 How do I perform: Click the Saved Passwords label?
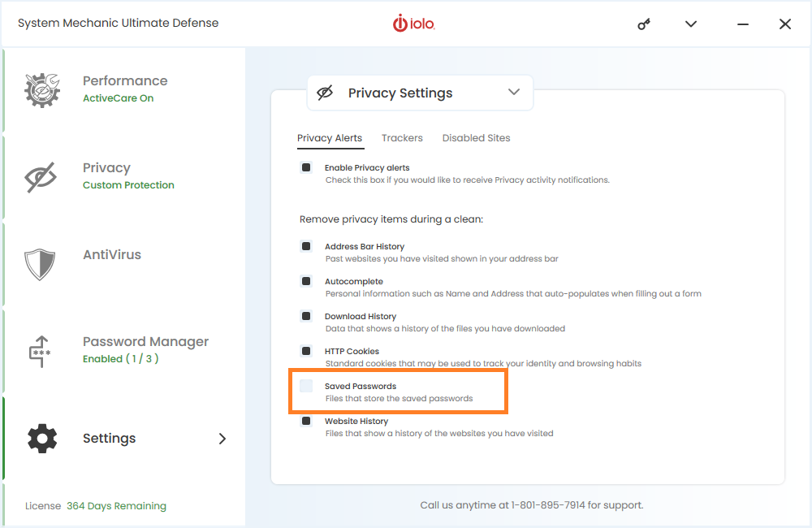[361, 386]
